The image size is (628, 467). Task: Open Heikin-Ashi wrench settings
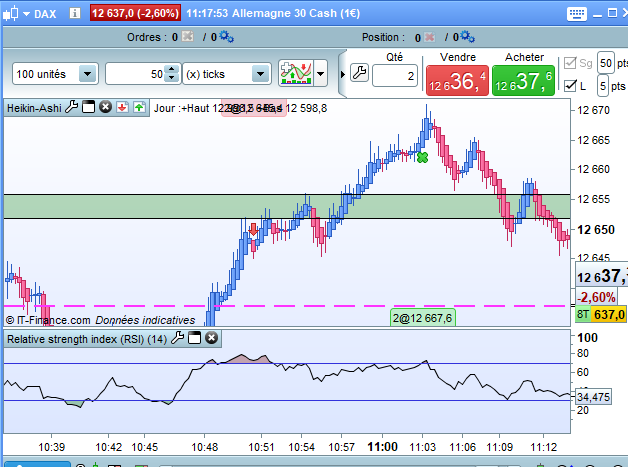pos(72,107)
